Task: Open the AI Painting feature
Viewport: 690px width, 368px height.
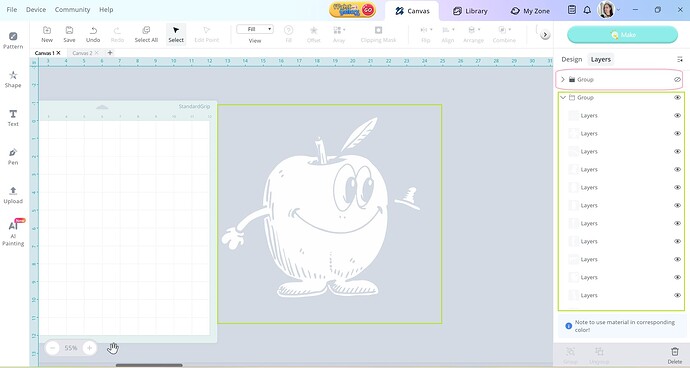Action: point(13,232)
